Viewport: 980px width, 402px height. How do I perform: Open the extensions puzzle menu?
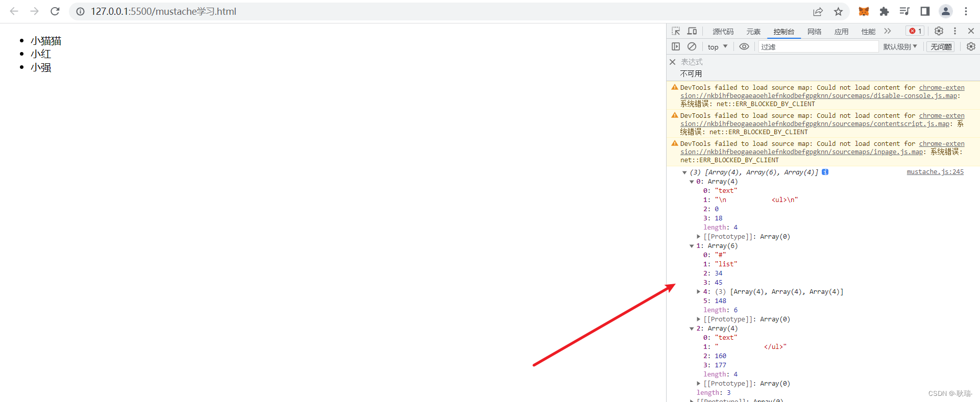click(x=884, y=11)
